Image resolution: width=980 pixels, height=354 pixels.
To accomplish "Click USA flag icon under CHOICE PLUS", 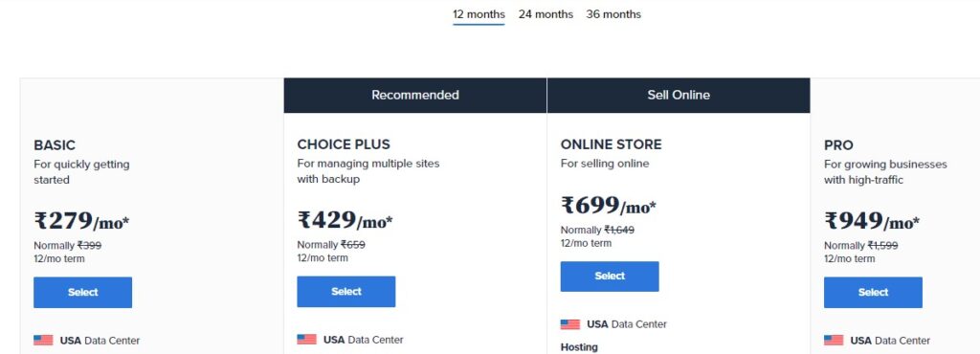I will coord(307,340).
